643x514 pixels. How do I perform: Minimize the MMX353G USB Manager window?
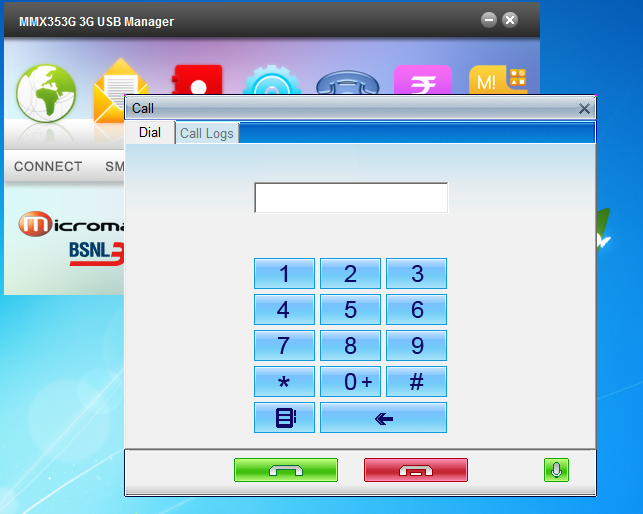point(489,20)
